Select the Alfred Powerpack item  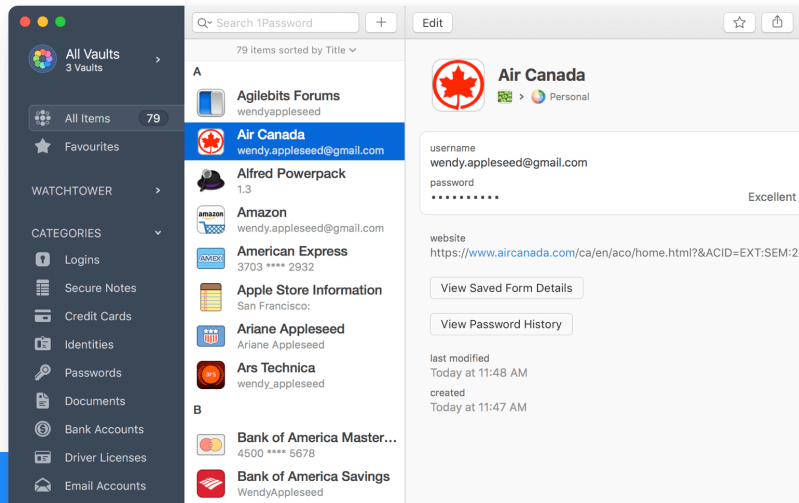[x=295, y=180]
